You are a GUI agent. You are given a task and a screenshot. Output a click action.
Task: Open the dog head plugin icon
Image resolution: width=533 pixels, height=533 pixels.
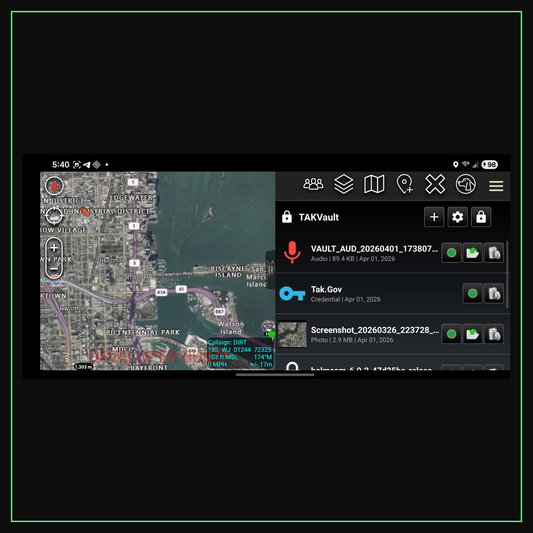pyautogui.click(x=466, y=184)
